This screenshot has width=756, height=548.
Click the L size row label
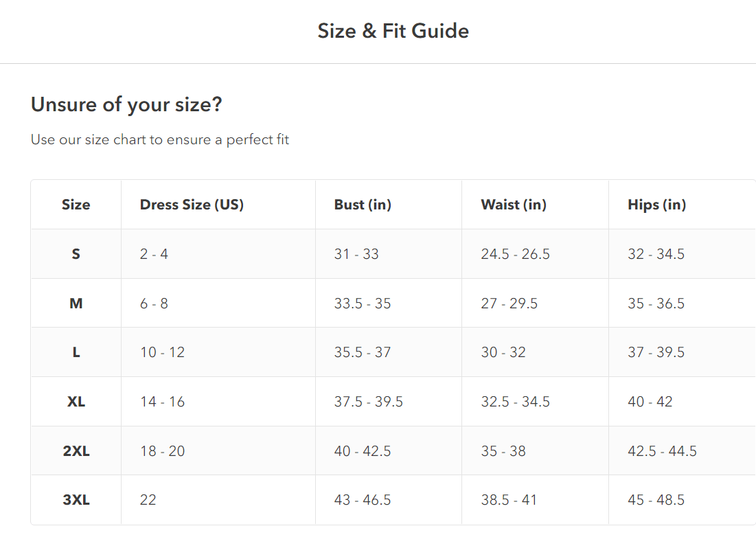click(x=76, y=352)
